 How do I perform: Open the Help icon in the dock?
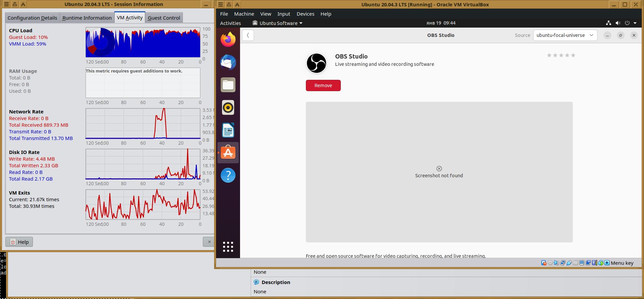pos(228,175)
